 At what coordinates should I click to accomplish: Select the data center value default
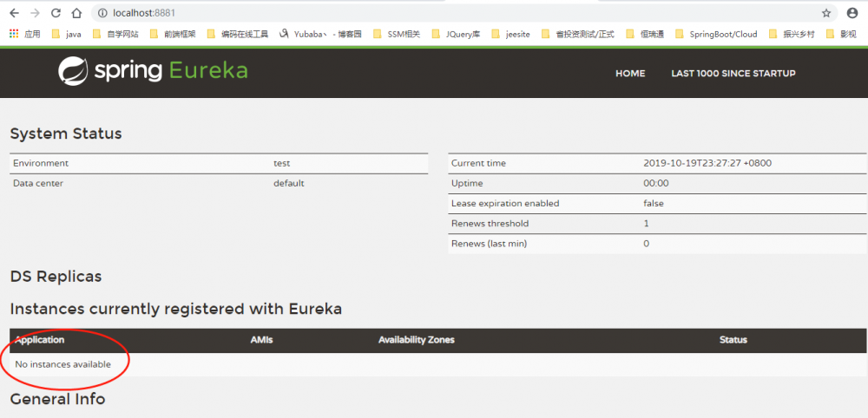[x=288, y=184]
